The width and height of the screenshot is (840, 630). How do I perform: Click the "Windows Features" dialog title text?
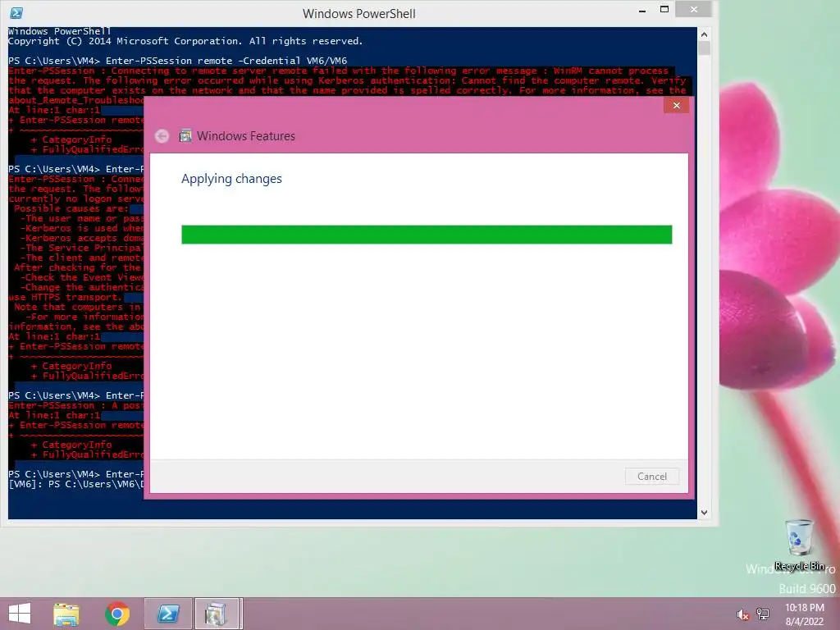click(246, 136)
